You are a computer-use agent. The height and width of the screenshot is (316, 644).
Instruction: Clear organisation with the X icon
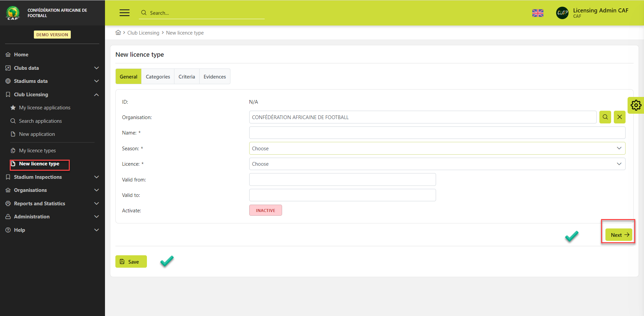(620, 117)
